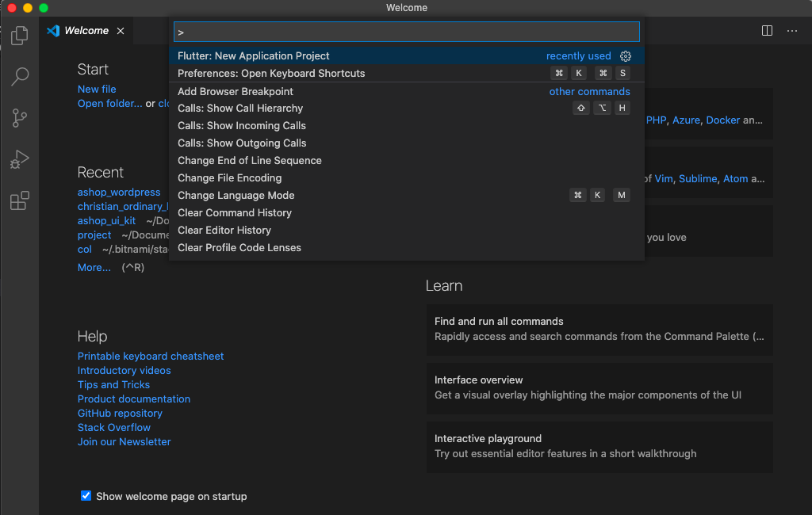Click the New file link
Viewport: 812px width, 515px height.
tap(97, 89)
